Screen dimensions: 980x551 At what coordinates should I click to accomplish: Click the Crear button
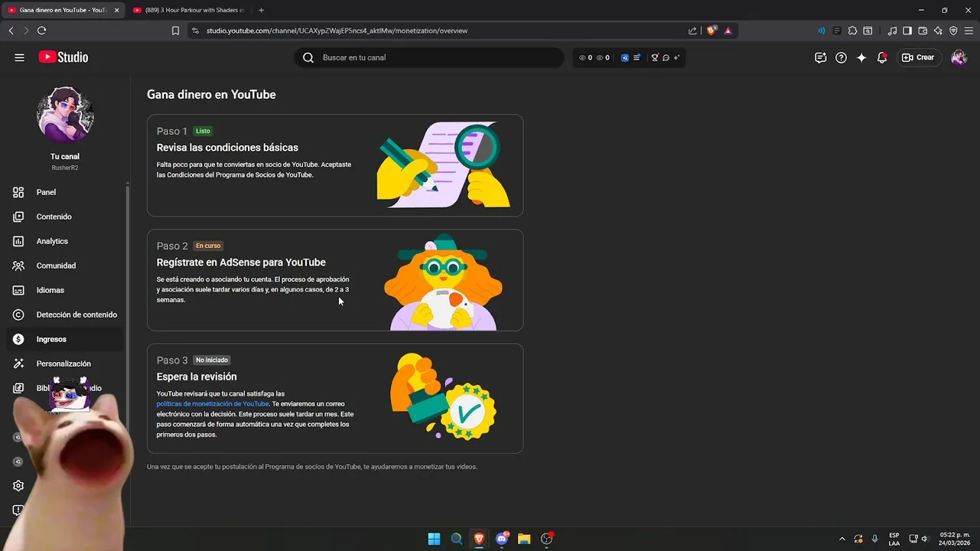[918, 57]
